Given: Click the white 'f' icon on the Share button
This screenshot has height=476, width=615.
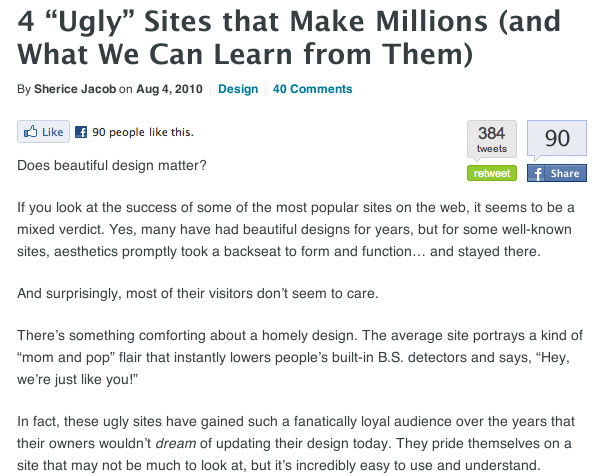Looking at the screenshot, I should tap(538, 173).
